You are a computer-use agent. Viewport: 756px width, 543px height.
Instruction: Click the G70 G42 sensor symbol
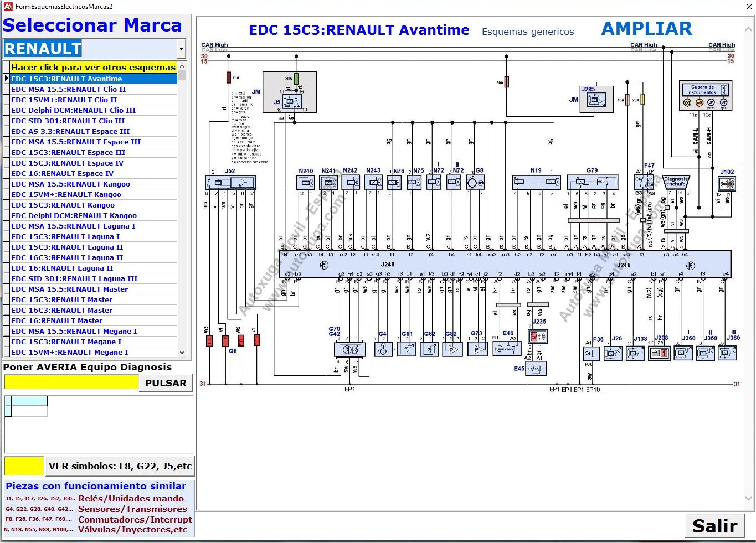click(350, 350)
